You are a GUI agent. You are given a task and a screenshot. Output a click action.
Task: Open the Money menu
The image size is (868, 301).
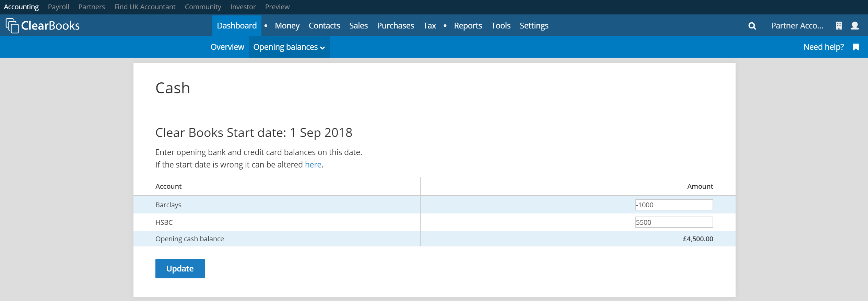pyautogui.click(x=287, y=26)
